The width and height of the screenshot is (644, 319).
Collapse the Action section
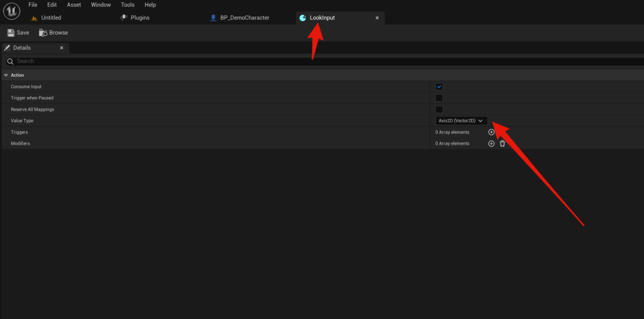tap(6, 75)
